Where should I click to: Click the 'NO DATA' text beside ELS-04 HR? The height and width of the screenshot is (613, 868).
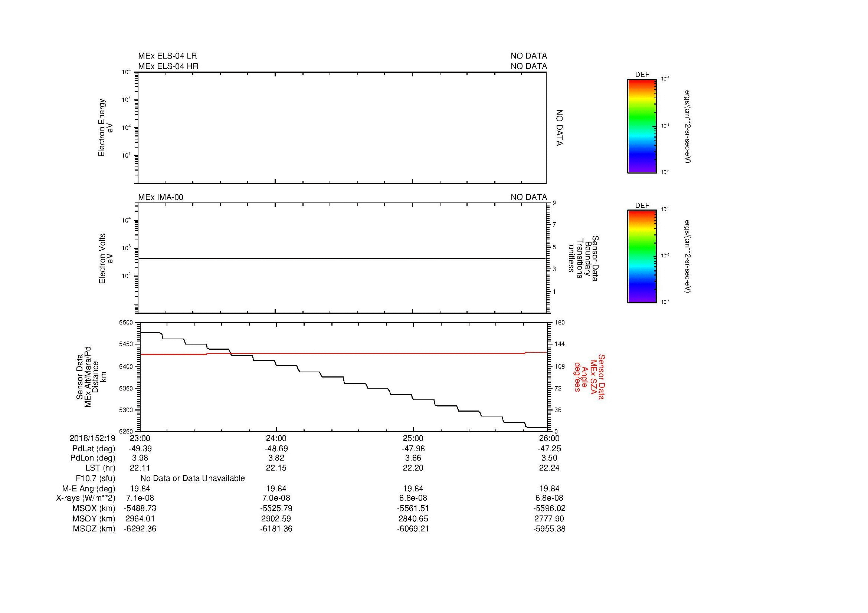(x=529, y=66)
